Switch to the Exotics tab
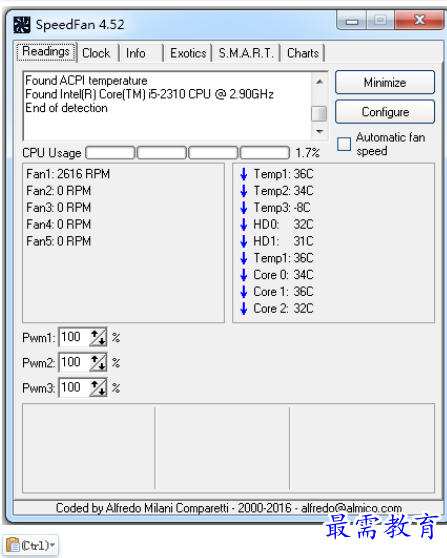Screen dimensions: 447x558 (188, 53)
